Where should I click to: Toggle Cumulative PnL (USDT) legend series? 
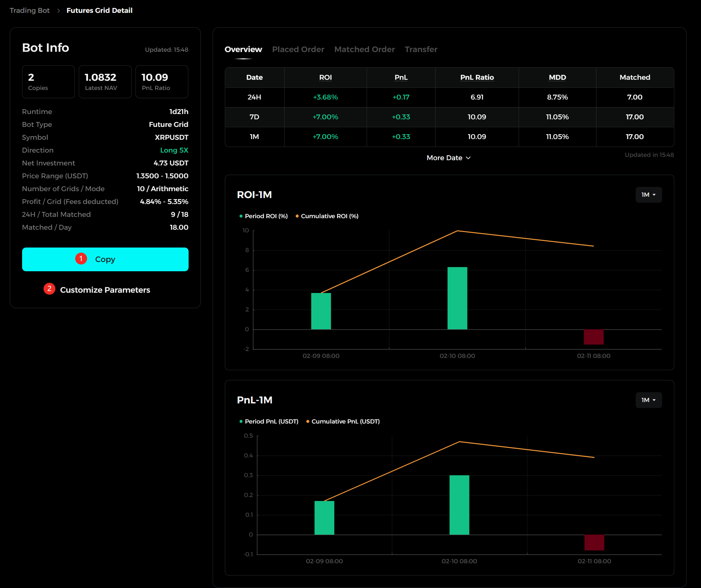click(x=343, y=421)
